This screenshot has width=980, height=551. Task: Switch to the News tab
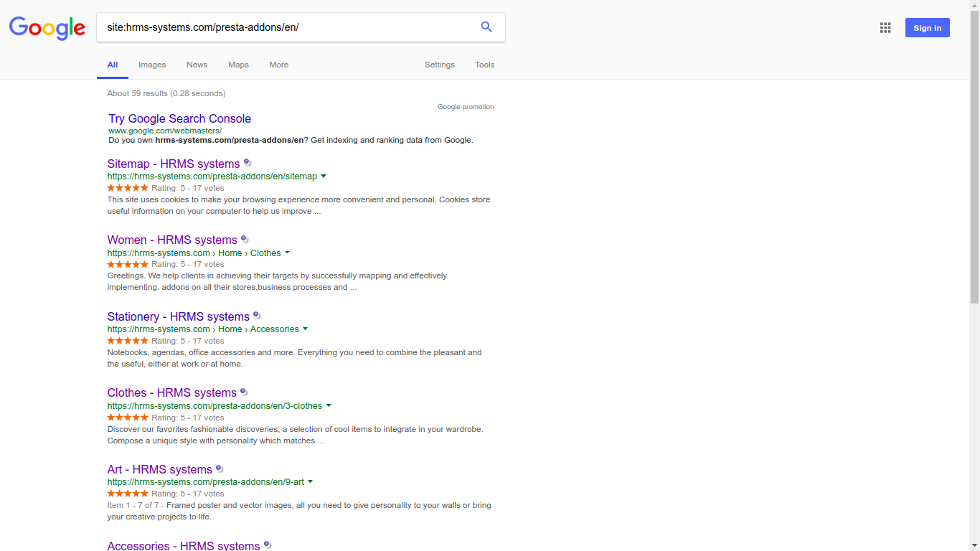(197, 65)
